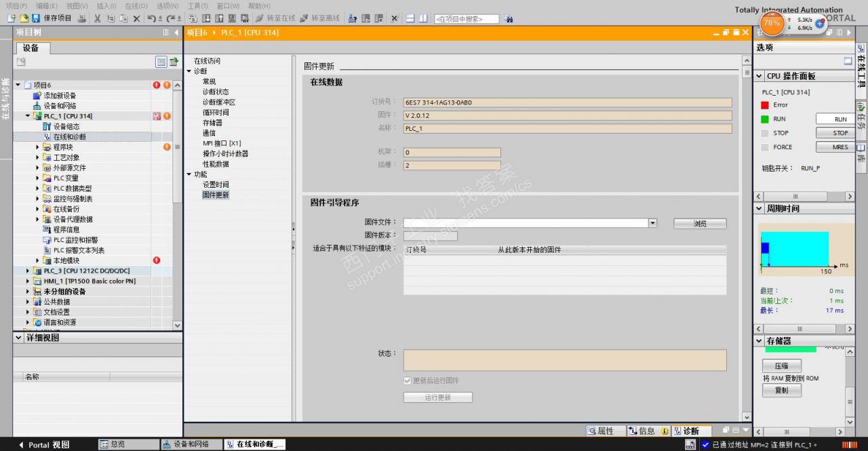Collapse the 诊断 node in the diagnostics list
Viewport: 868px width, 451px height.
pos(190,71)
